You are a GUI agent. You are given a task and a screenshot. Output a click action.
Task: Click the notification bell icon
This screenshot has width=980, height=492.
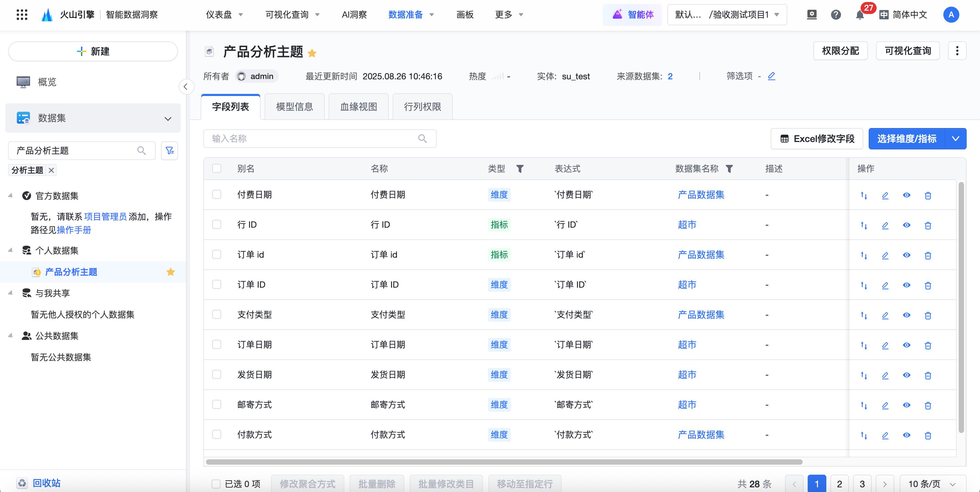859,15
